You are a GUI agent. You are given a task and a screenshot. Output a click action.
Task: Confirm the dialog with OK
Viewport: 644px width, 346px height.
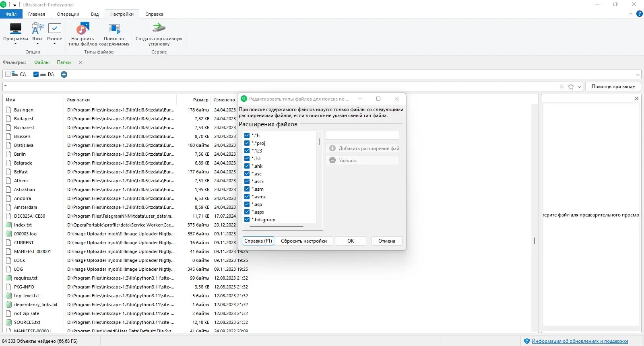click(351, 241)
